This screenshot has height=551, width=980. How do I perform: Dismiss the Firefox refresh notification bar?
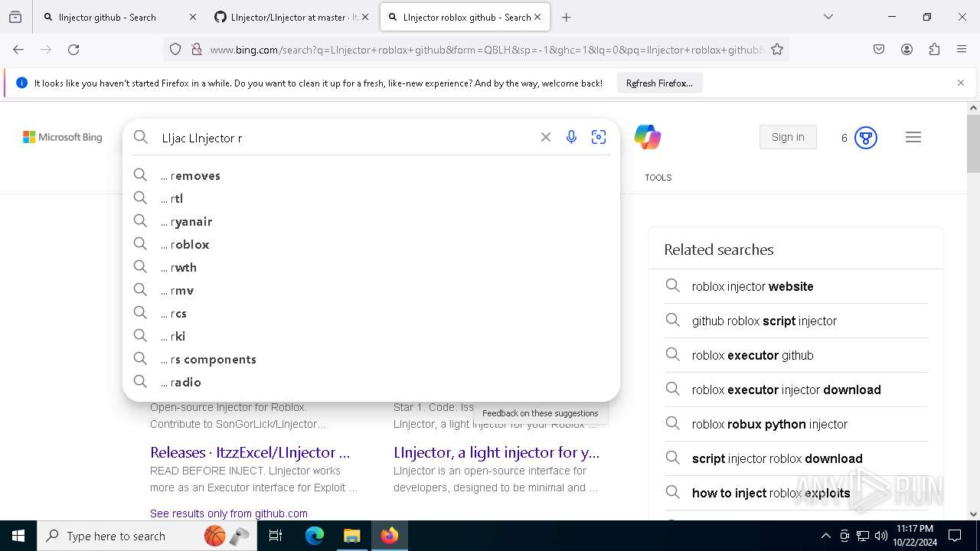point(961,83)
